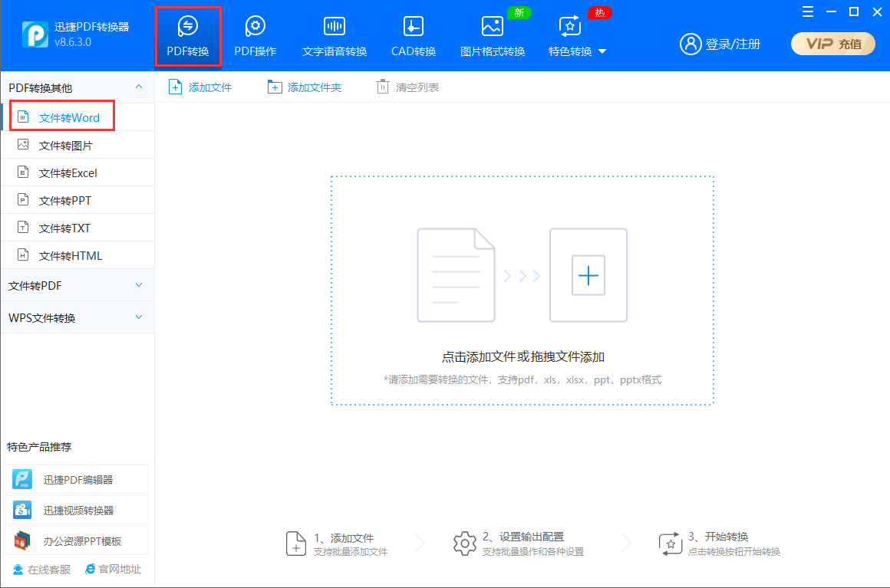Open the PDF转换 tab
This screenshot has width=890, height=588.
click(188, 36)
